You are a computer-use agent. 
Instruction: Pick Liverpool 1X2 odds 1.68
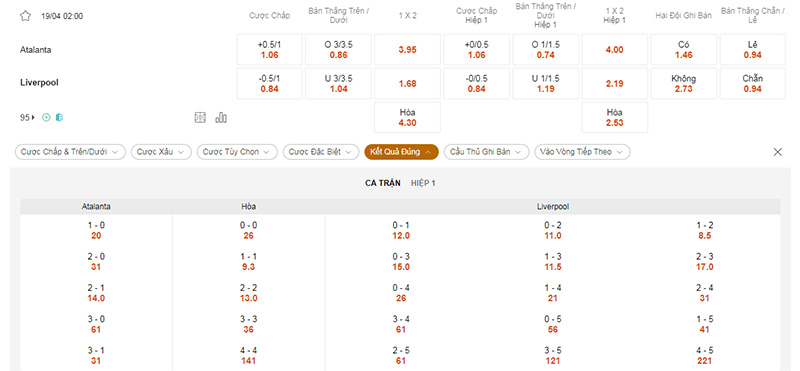pyautogui.click(x=407, y=84)
